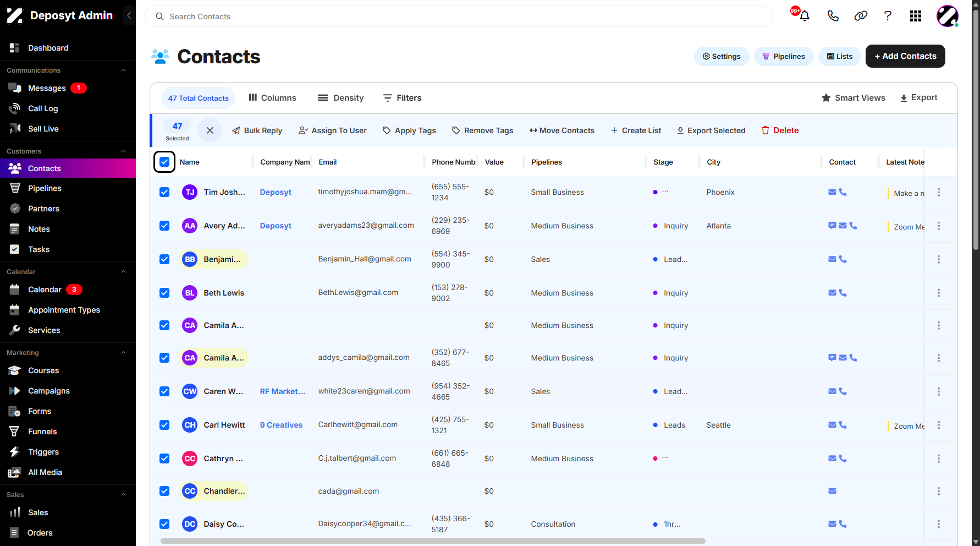
Task: Uncheck the select-all header checkbox
Action: point(164,162)
